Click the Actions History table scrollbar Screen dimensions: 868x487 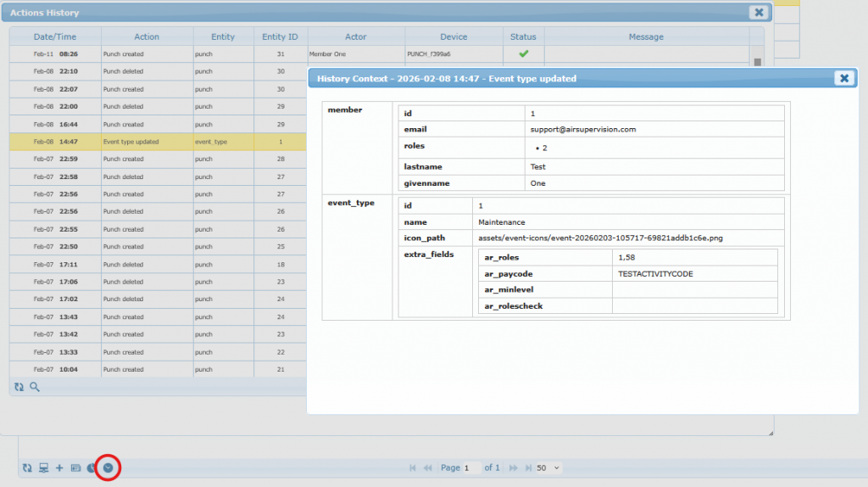[x=757, y=61]
